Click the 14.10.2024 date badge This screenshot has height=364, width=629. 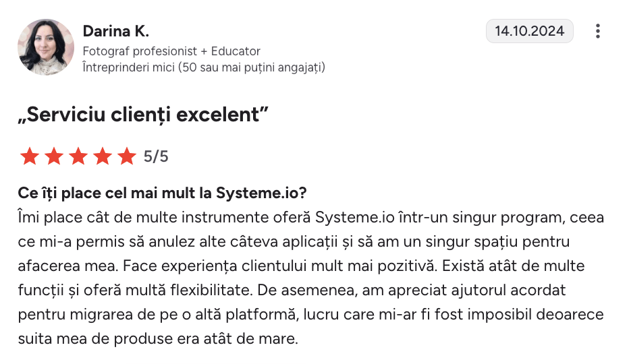click(529, 31)
